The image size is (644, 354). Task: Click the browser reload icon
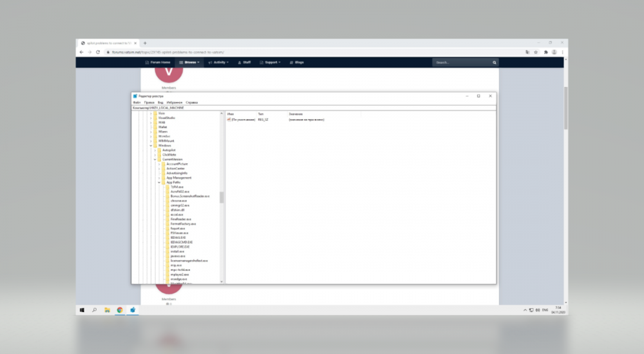pos(97,52)
